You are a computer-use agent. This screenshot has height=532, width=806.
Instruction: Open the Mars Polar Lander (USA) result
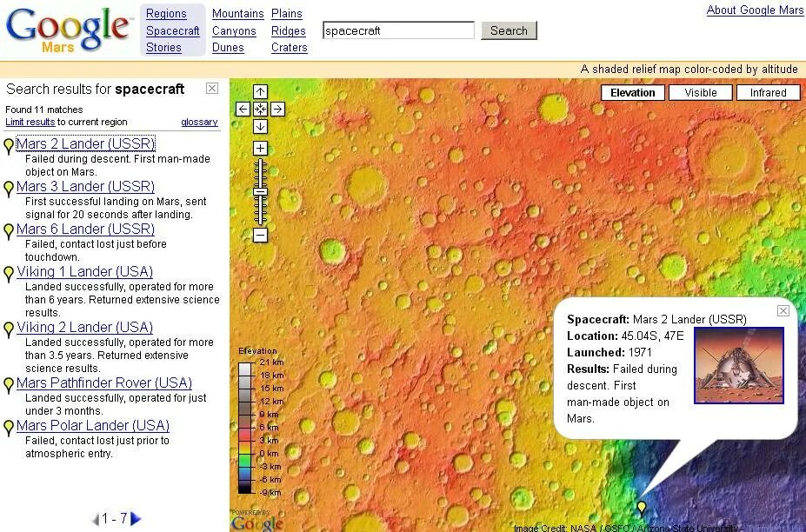[93, 425]
